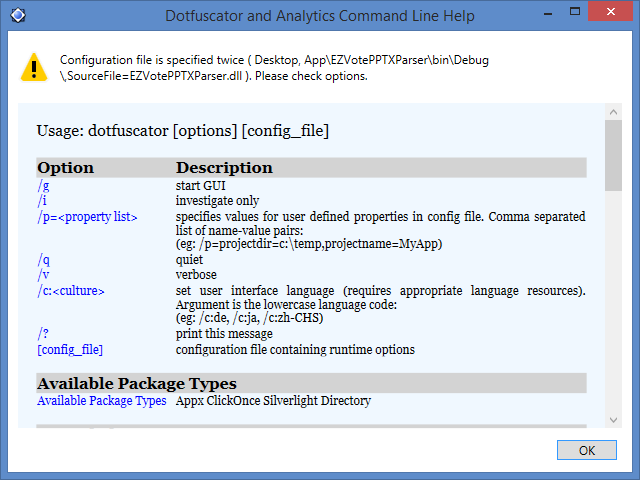Click the /? option text
This screenshot has height=483, width=642.
point(43,334)
